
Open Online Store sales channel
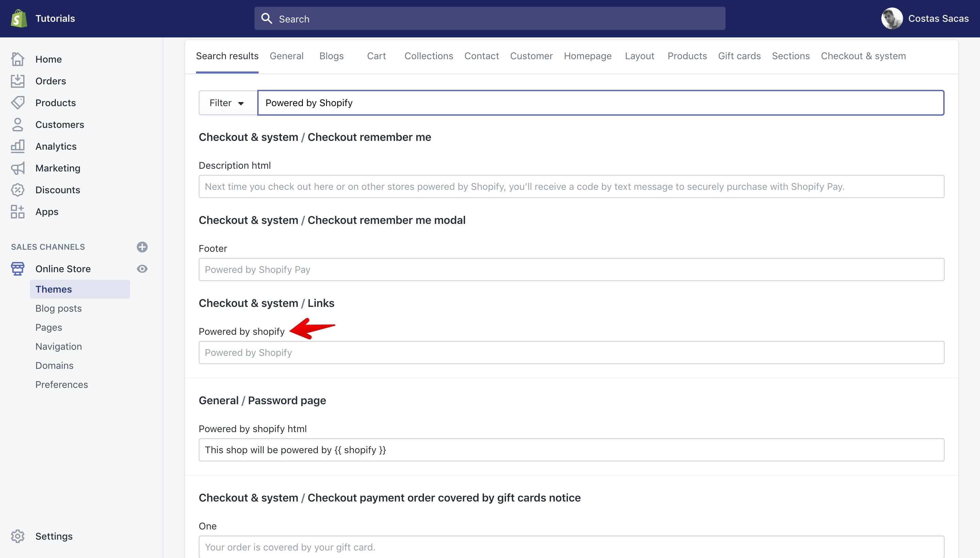63,269
